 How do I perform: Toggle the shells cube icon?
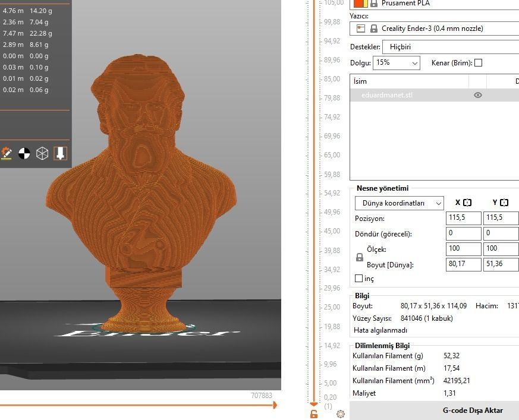click(x=42, y=153)
